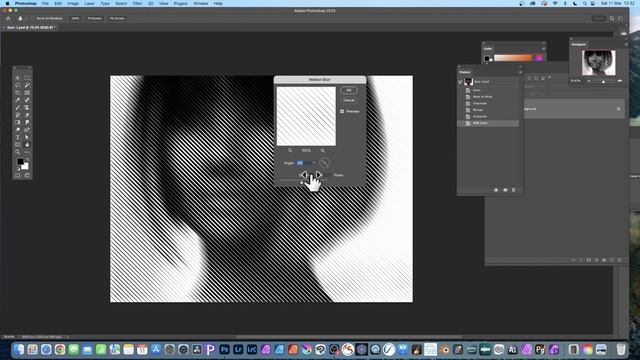Change the screen mode
Image resolution: width=640 pixels, height=360 pixels.
(x=27, y=176)
